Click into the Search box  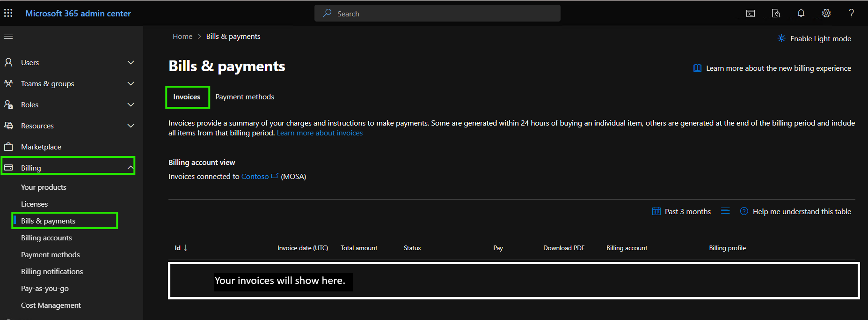(437, 13)
